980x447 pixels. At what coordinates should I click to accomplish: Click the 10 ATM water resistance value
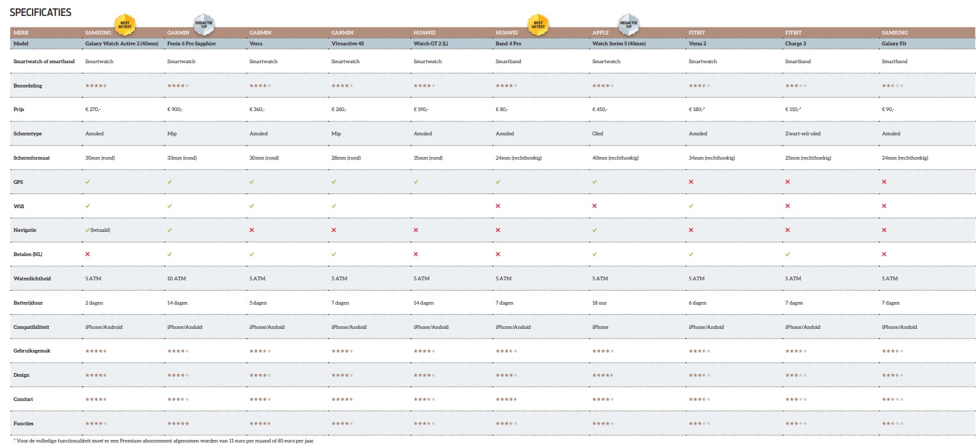coord(176,278)
